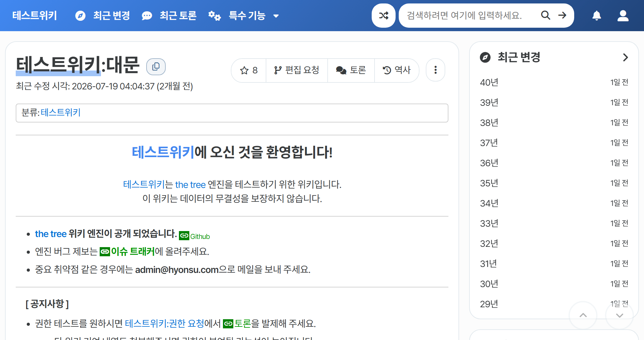
Task: Open 테스트위키:권한 요청 link
Action: click(164, 323)
